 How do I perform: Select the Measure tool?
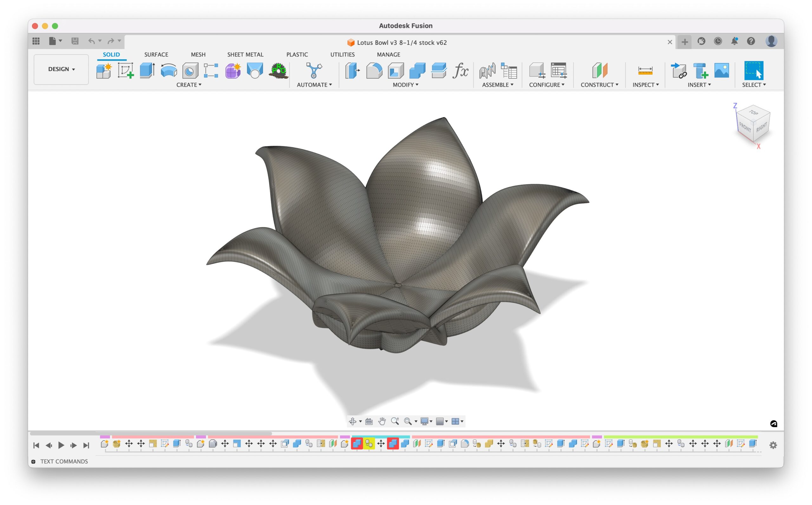tap(645, 70)
